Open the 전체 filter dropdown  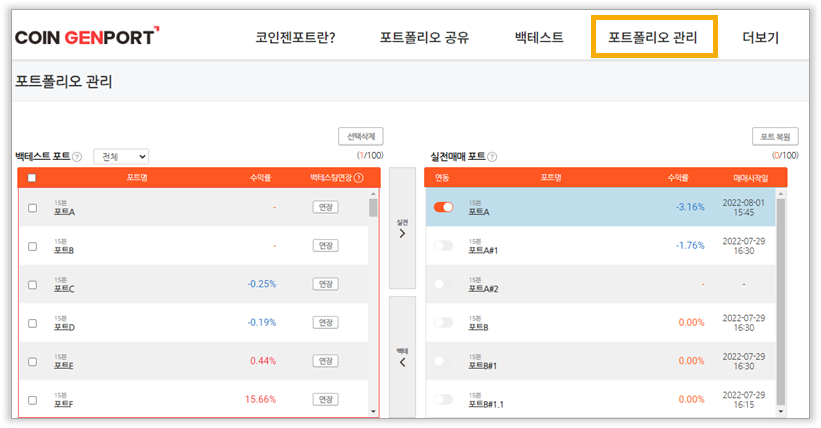(x=120, y=157)
